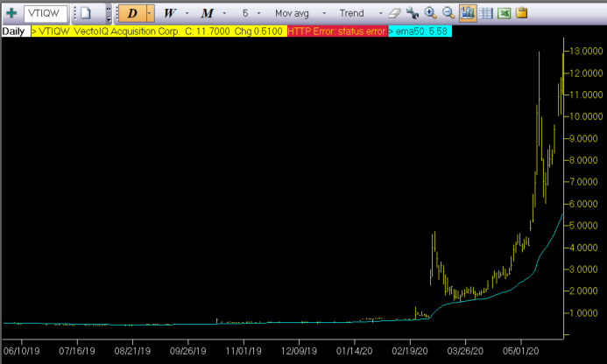Open the toolbar overflow chevron next to page icon
This screenshot has height=364, width=607.
(109, 13)
